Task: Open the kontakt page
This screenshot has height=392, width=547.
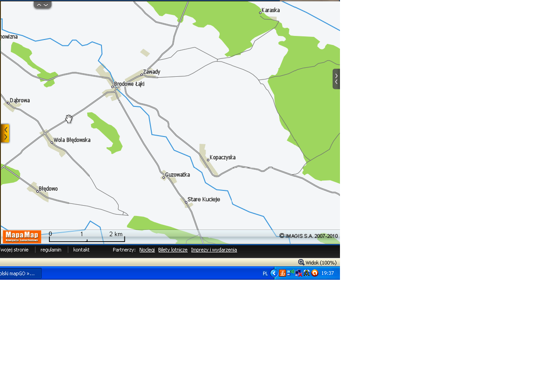Action: point(81,250)
